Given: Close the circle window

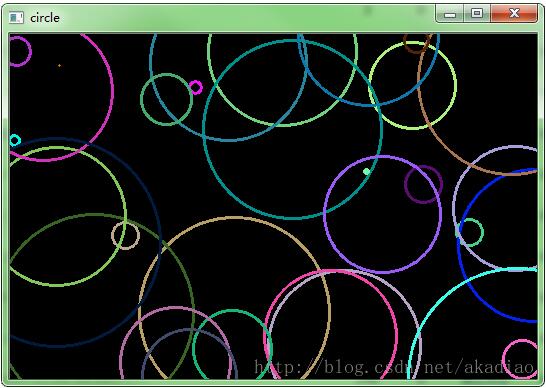Looking at the screenshot, I should point(514,14).
